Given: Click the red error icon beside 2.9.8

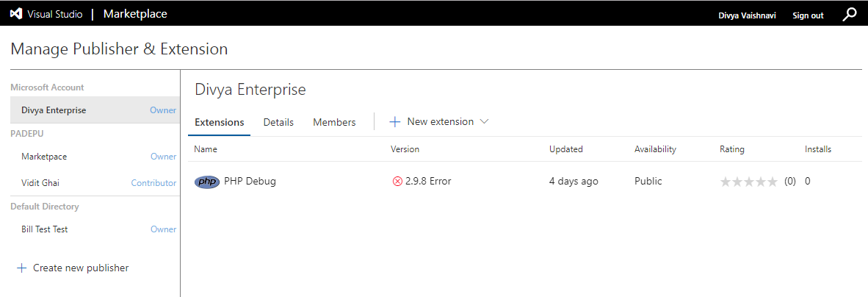Looking at the screenshot, I should (397, 181).
